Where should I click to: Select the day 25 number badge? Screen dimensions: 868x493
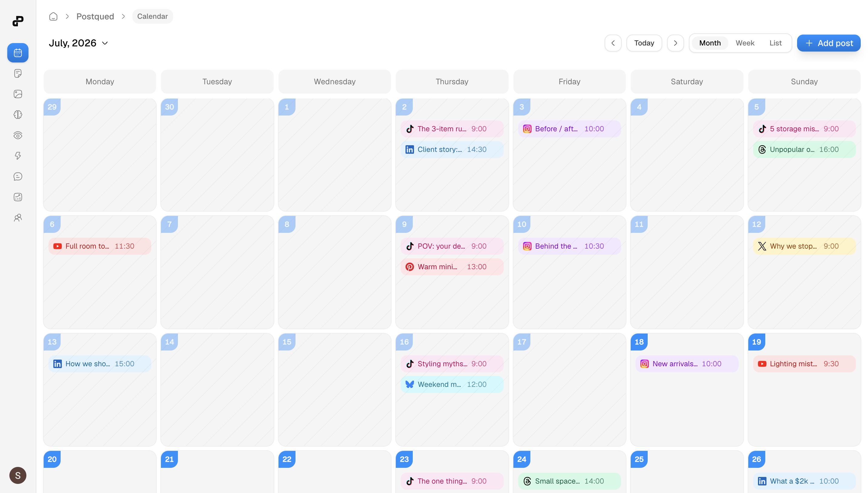[639, 459]
